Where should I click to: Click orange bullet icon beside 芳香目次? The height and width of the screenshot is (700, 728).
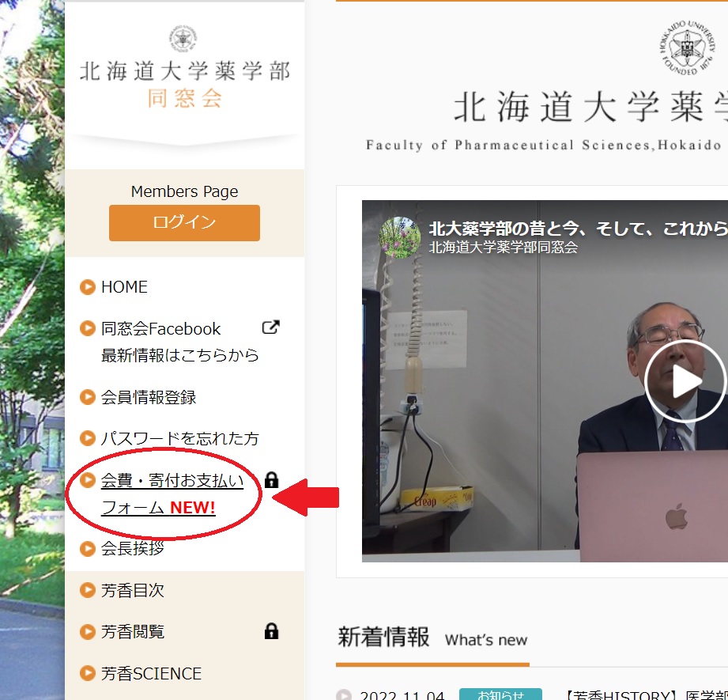point(87,590)
